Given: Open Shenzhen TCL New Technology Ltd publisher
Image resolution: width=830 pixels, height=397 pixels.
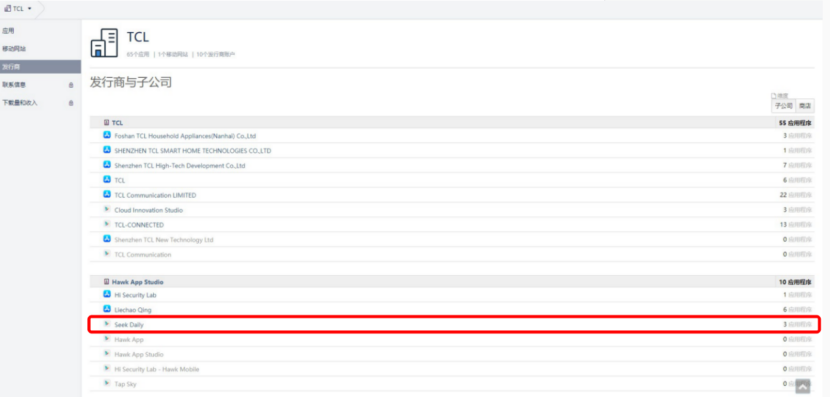Looking at the screenshot, I should click(x=164, y=240).
